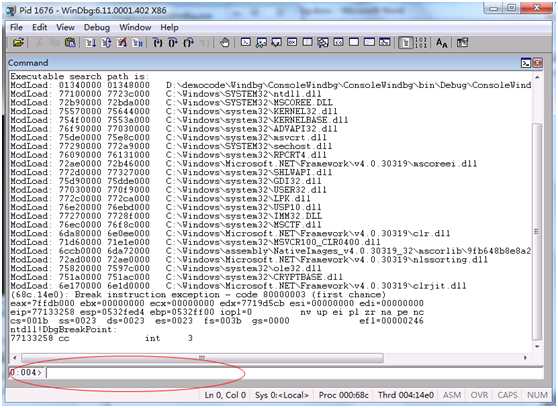Click the Stop Debugging toolbar icon
The image size is (558, 408).
click(122, 43)
